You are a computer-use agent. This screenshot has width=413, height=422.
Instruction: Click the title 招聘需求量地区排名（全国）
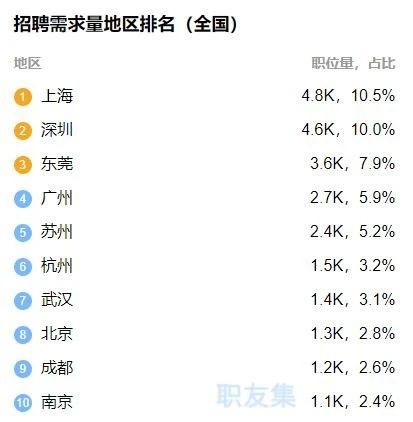point(126,24)
